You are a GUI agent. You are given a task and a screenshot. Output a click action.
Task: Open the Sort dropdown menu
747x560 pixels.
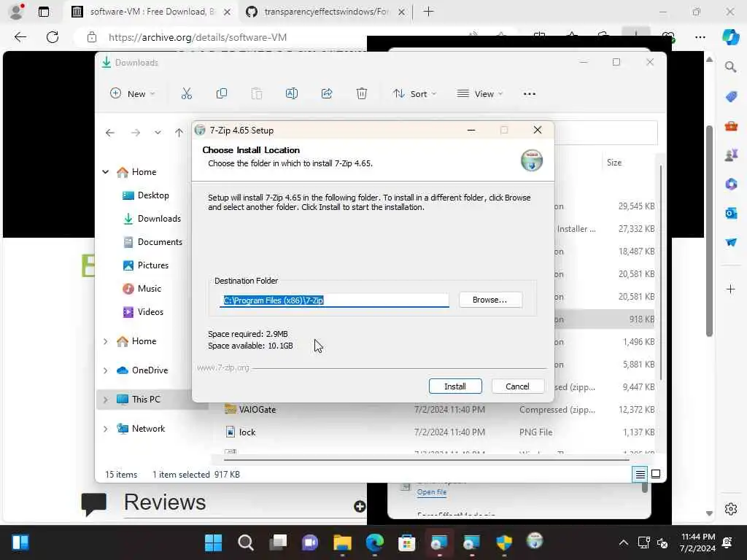[x=414, y=94]
